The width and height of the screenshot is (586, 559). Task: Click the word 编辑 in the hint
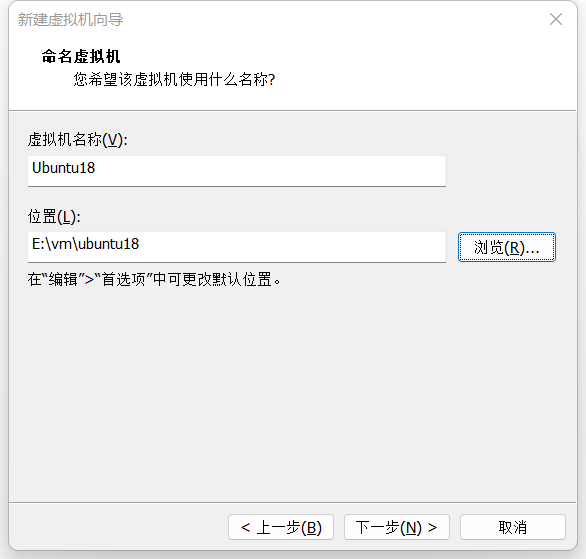pyautogui.click(x=63, y=279)
